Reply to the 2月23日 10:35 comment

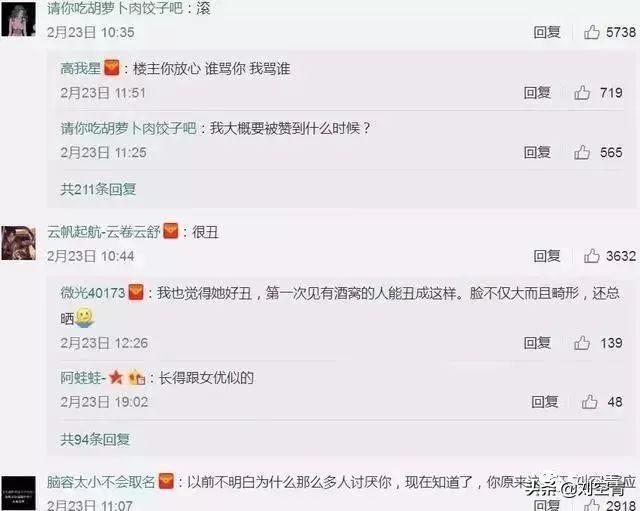[x=547, y=32]
